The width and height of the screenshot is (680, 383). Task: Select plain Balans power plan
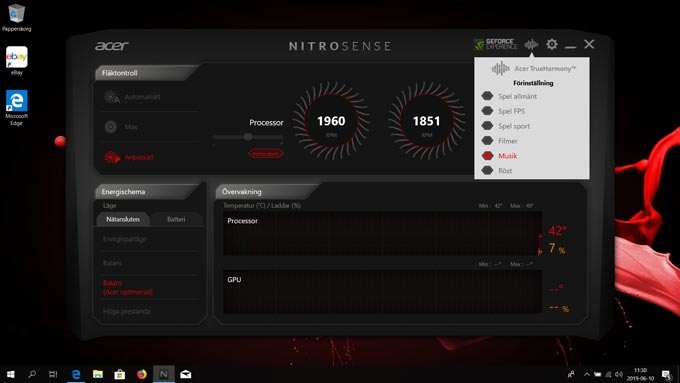[x=113, y=263]
